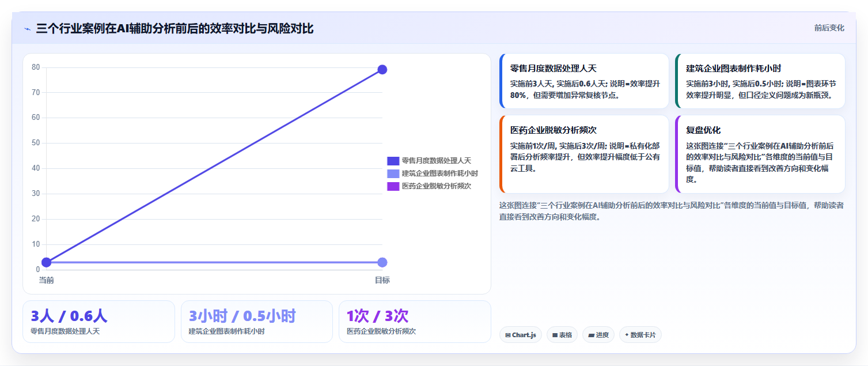Click the main title about AI辅助分析

pyautogui.click(x=175, y=28)
